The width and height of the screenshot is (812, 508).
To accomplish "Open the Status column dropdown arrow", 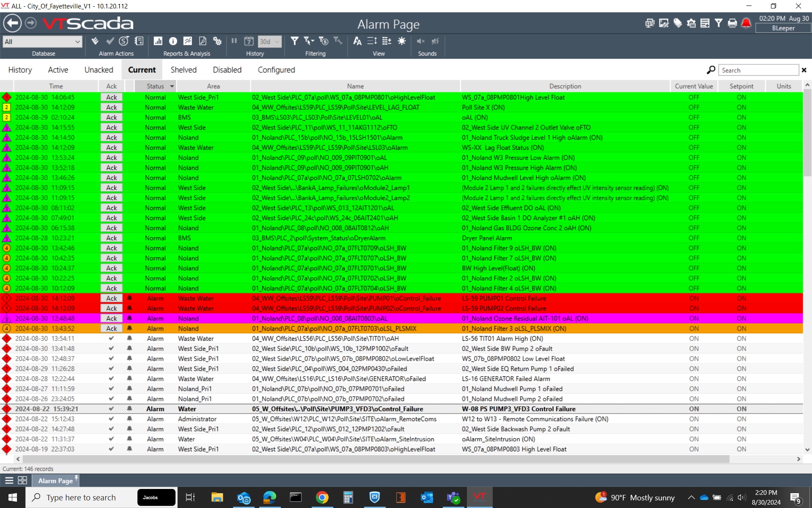I will pos(172,86).
